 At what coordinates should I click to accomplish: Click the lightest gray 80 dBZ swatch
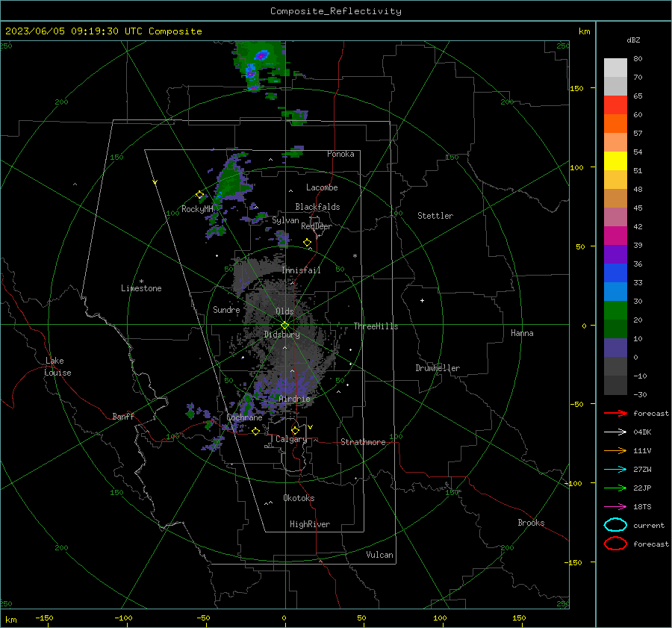pyautogui.click(x=615, y=68)
